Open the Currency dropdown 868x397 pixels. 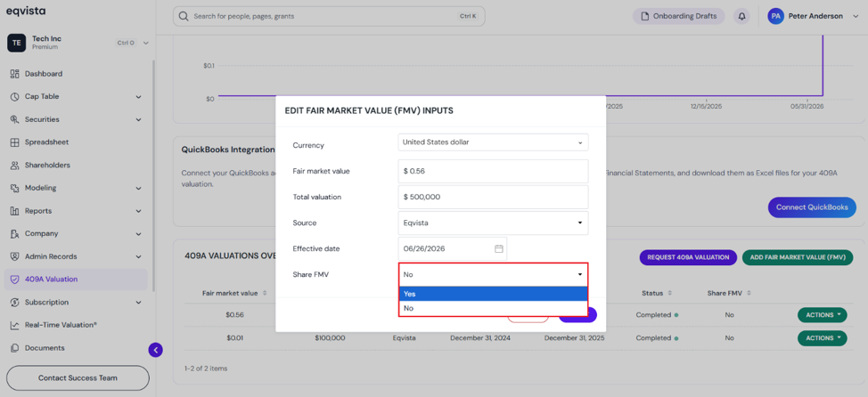(493, 142)
